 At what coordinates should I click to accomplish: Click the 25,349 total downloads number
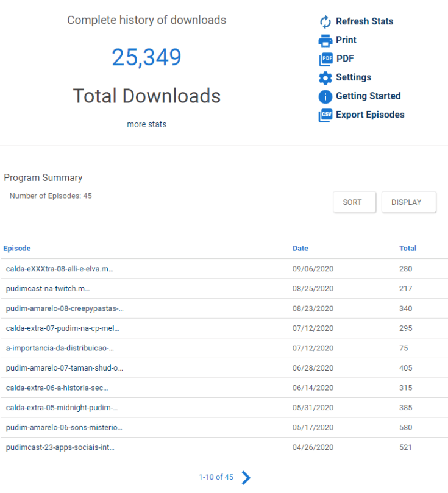click(x=146, y=57)
